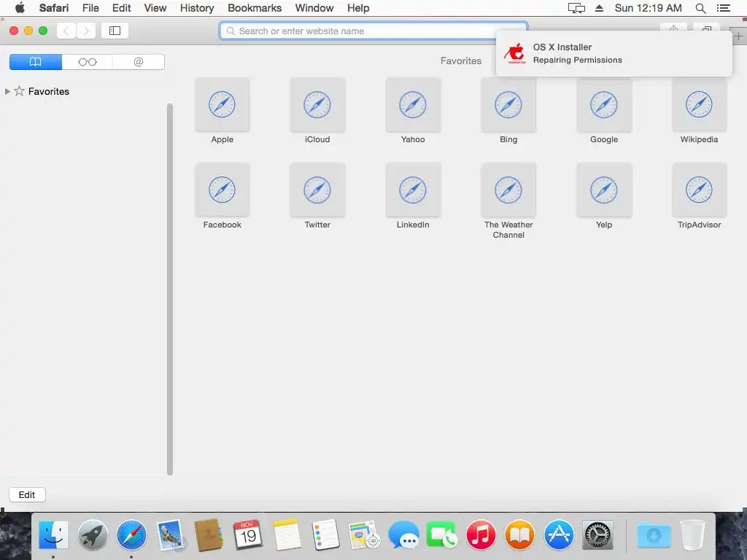
Task: Open the LinkedIn favorite
Action: (x=413, y=190)
